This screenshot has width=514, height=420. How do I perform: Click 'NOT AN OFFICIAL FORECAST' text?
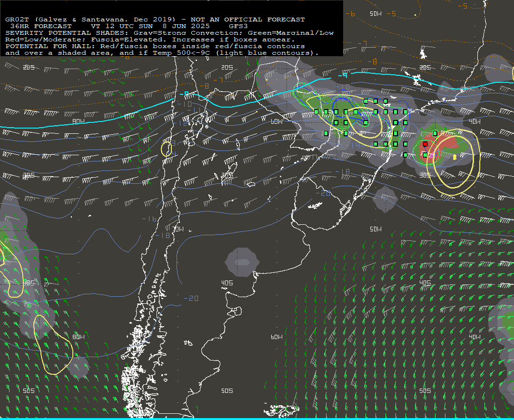point(247,20)
